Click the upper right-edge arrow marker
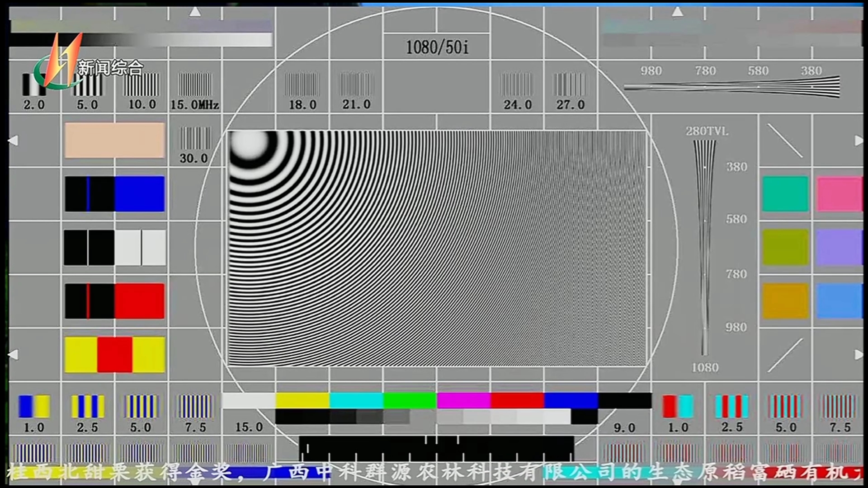868x488 pixels. [x=859, y=141]
